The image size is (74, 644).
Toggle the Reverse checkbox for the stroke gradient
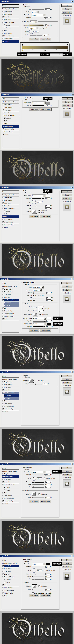46,25
